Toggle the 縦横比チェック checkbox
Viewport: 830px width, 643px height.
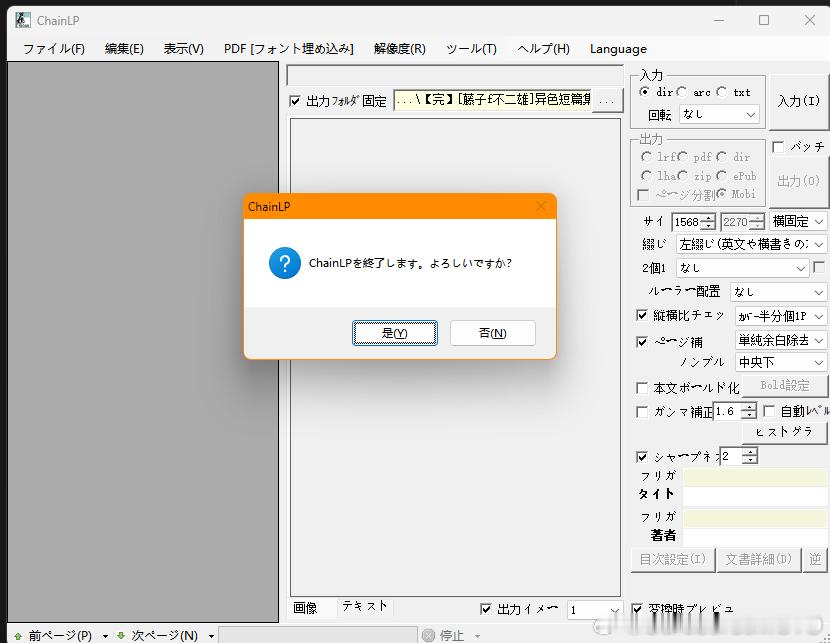pos(642,315)
